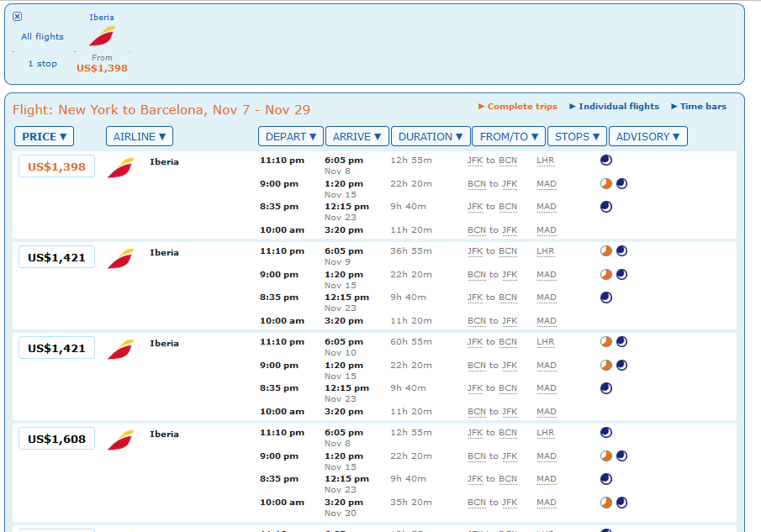This screenshot has height=532, width=761.
Task: Open the AIRLINE filter dropdown
Action: click(140, 136)
